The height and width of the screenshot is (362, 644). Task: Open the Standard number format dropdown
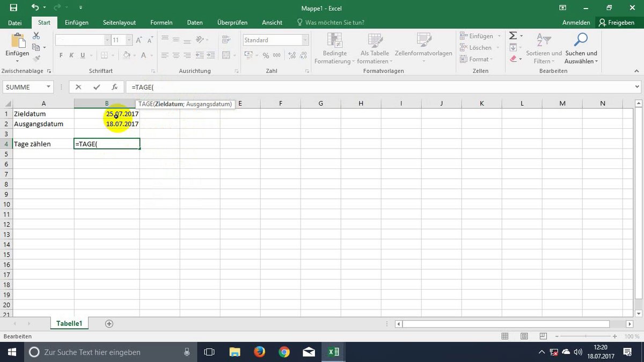point(304,40)
